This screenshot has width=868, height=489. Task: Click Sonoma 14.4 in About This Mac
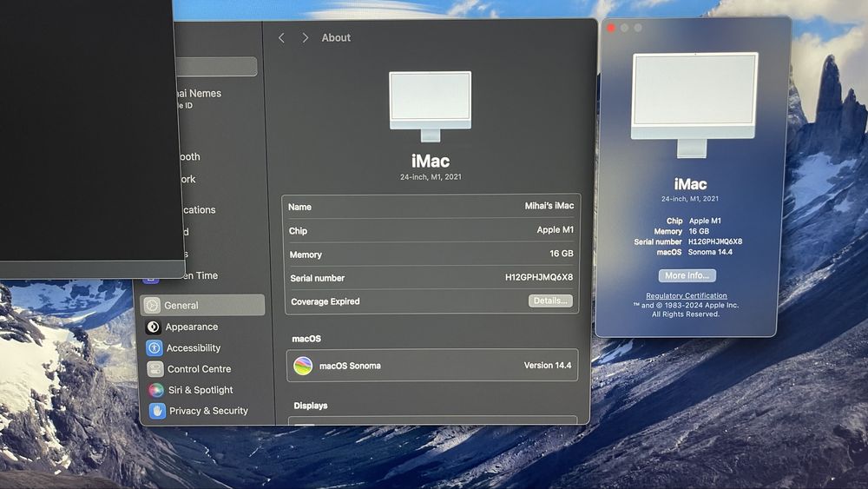[x=710, y=252]
